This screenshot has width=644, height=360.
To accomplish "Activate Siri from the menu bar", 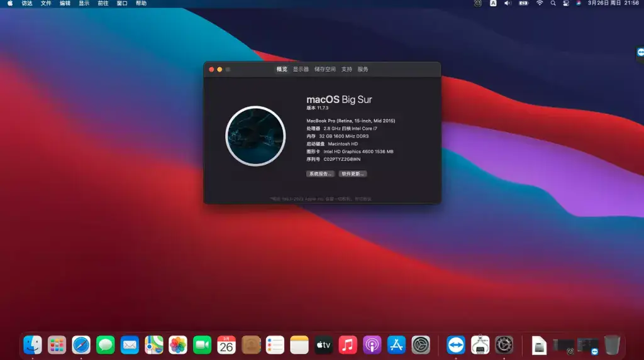I will click(579, 3).
